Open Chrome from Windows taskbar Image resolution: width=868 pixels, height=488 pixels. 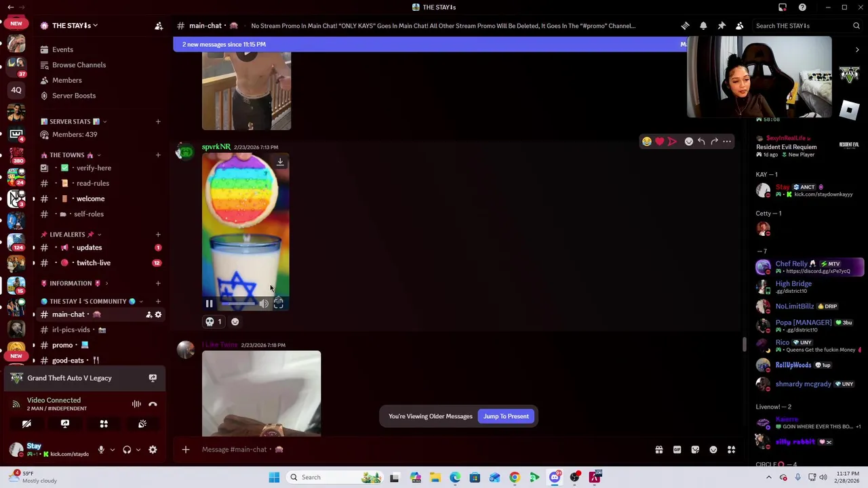515,477
